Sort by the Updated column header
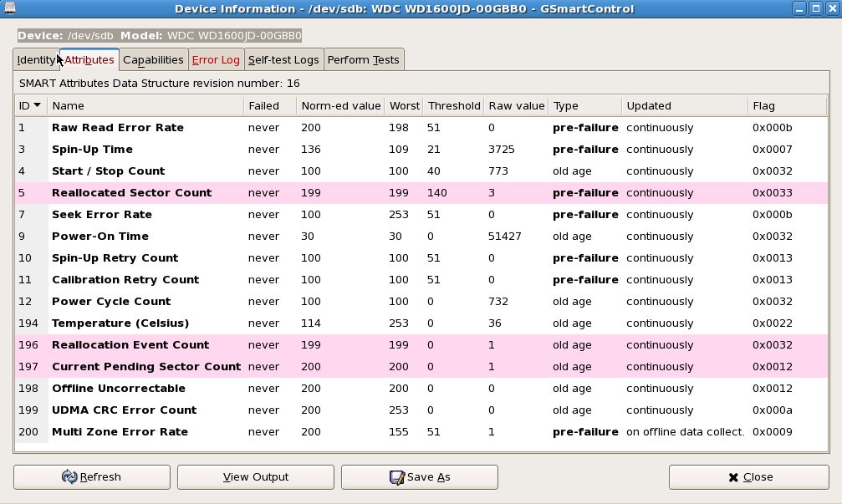The height and width of the screenshot is (504, 842). pos(684,106)
